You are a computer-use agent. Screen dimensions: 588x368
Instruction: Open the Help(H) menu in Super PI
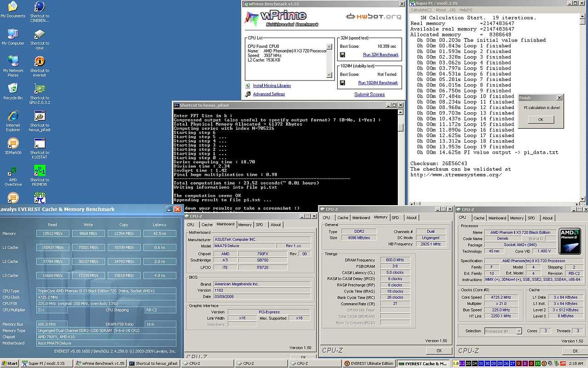[466, 10]
